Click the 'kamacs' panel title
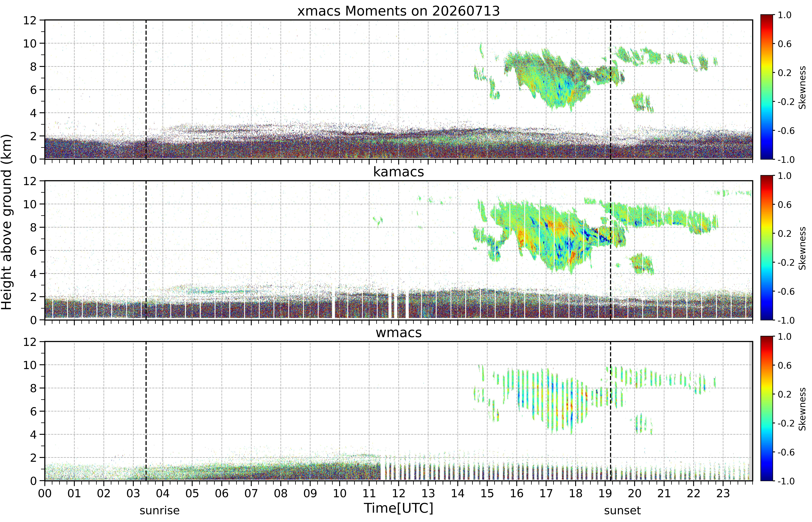 (399, 172)
